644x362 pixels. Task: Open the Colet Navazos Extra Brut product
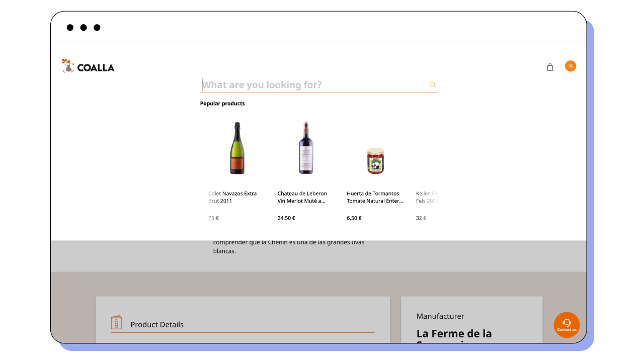click(232, 197)
